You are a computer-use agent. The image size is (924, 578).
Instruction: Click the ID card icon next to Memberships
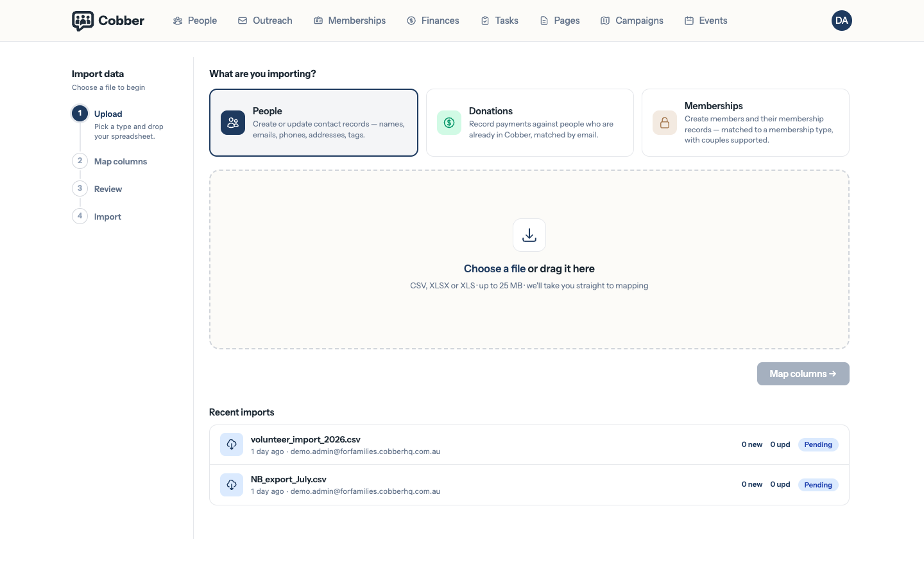(x=318, y=21)
